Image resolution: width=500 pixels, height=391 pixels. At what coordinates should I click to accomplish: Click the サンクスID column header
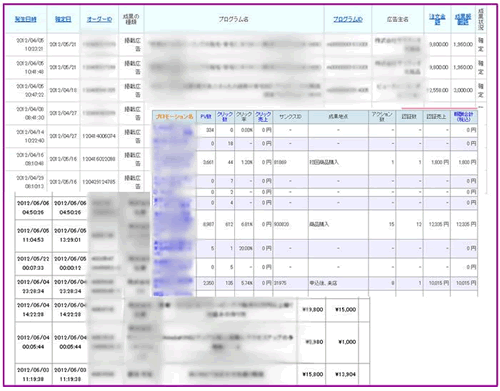[x=290, y=117]
